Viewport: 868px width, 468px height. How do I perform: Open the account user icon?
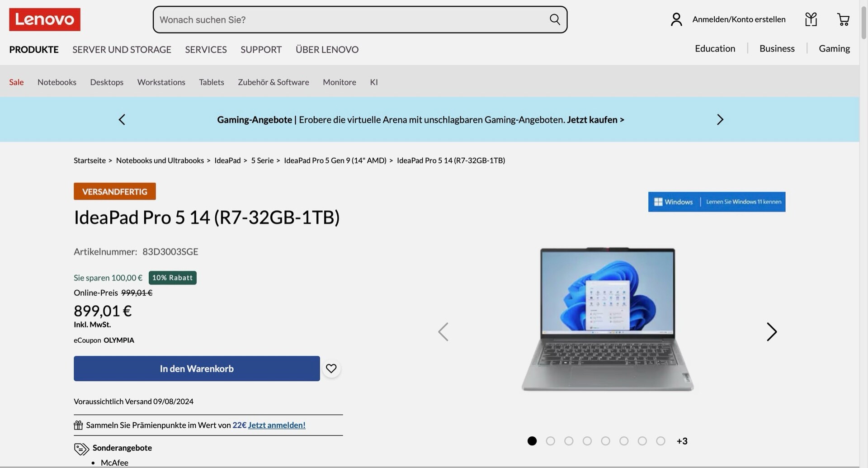(676, 19)
